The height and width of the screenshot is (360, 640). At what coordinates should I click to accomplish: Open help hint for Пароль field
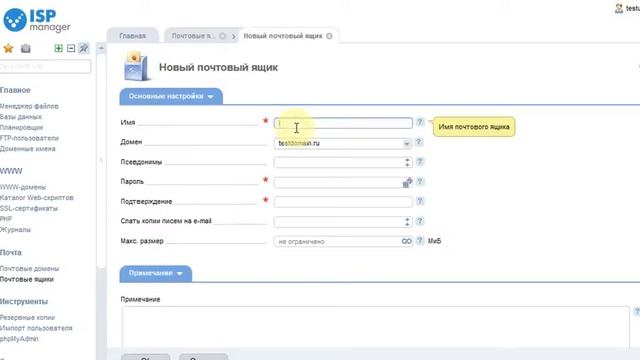click(420, 181)
